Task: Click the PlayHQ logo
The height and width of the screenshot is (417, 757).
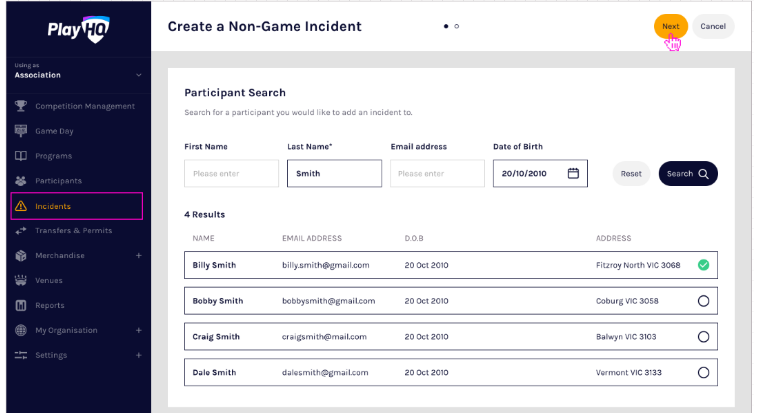Action: [x=78, y=29]
